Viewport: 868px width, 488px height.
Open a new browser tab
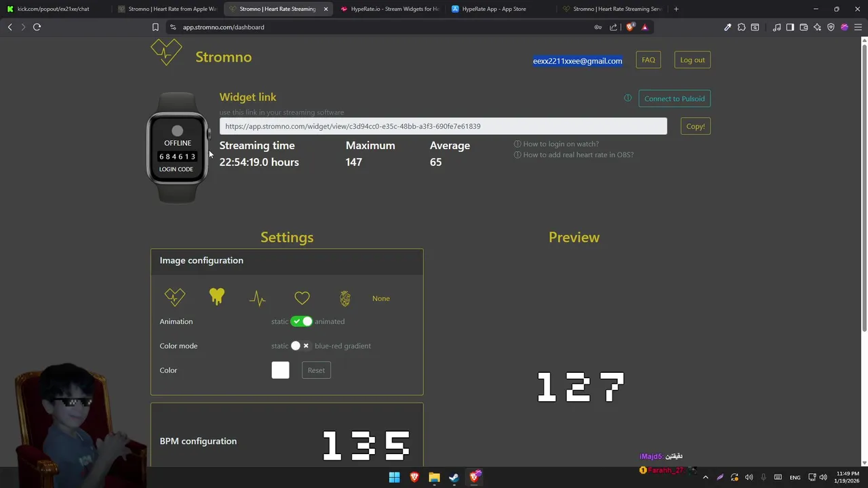(676, 9)
